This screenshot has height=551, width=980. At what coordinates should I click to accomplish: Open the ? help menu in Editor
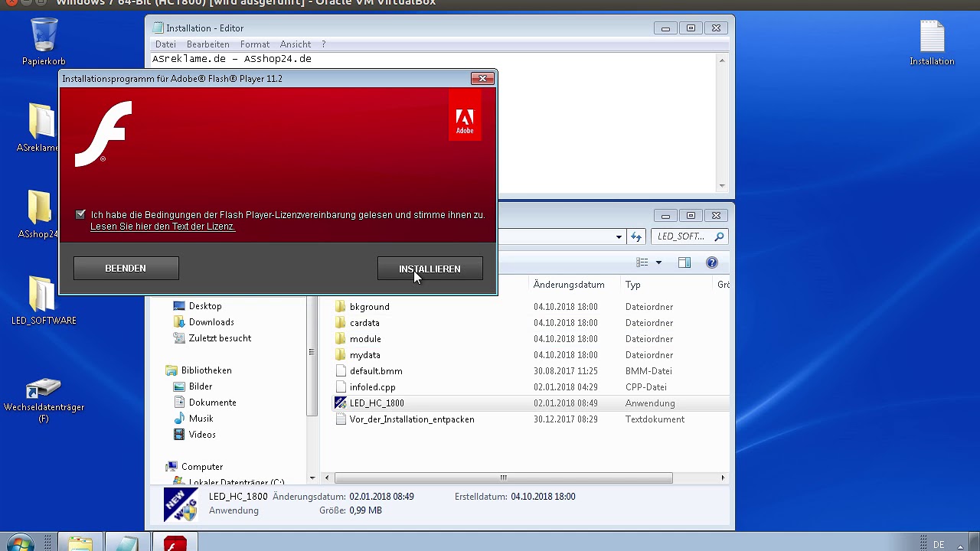323,44
